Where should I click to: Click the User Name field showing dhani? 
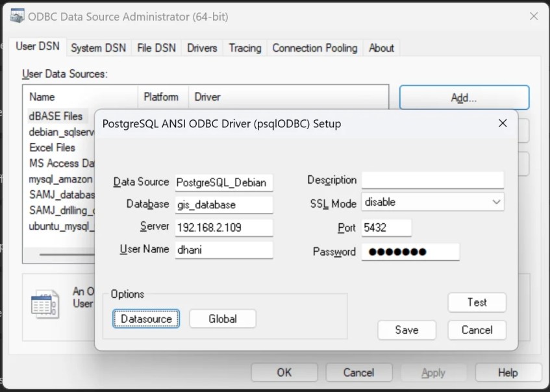[224, 250]
